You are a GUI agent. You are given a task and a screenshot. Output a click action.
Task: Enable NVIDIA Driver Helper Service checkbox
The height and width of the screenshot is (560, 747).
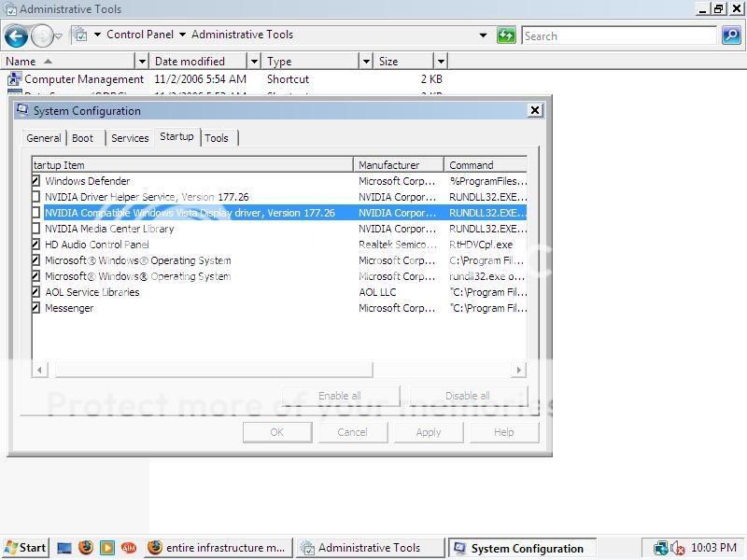tap(36, 197)
